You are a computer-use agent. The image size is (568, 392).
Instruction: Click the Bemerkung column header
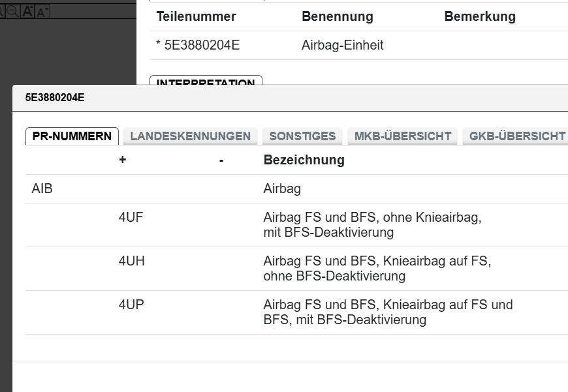tap(480, 16)
